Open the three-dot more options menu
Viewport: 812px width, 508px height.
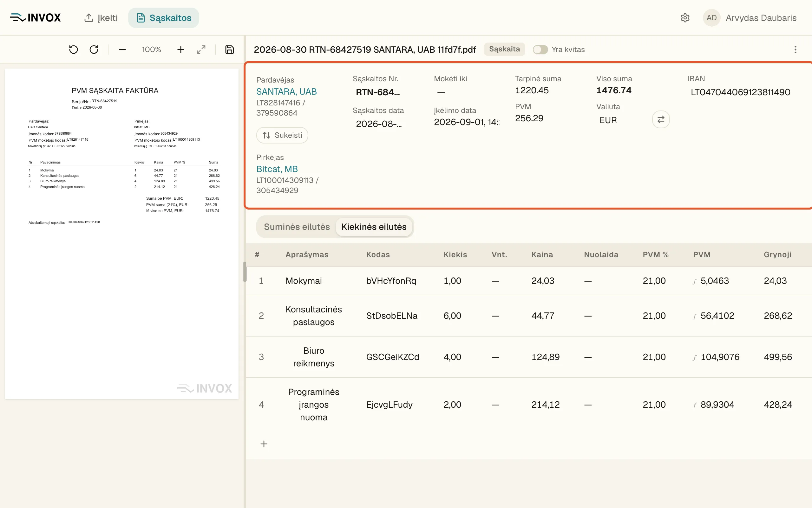(x=795, y=50)
